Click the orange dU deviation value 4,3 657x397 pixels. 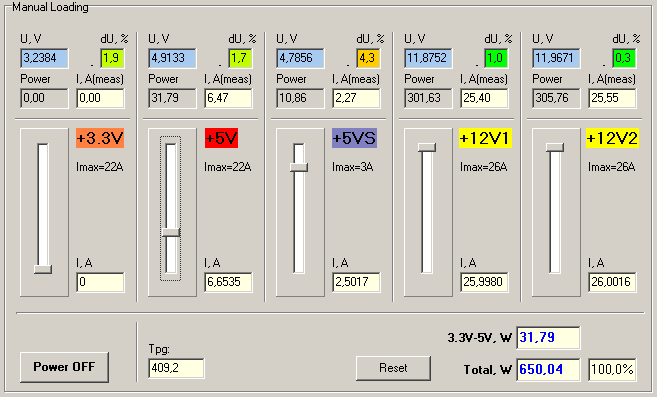pos(368,58)
